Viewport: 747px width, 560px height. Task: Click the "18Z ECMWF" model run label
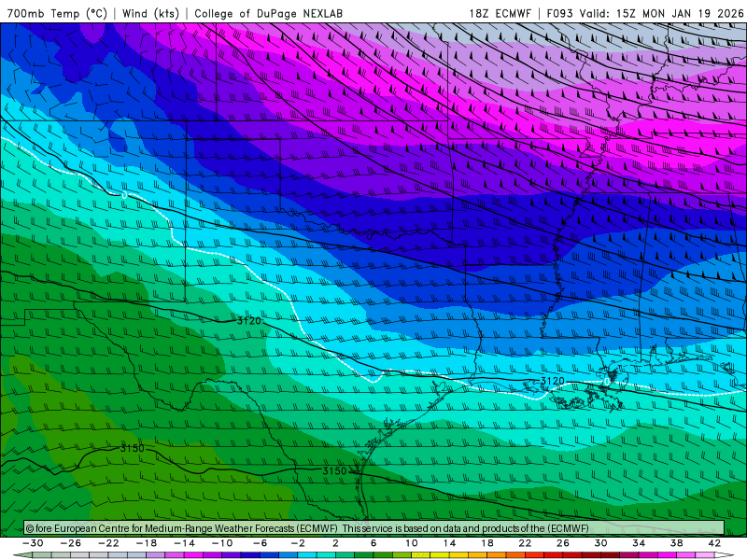[x=500, y=13]
